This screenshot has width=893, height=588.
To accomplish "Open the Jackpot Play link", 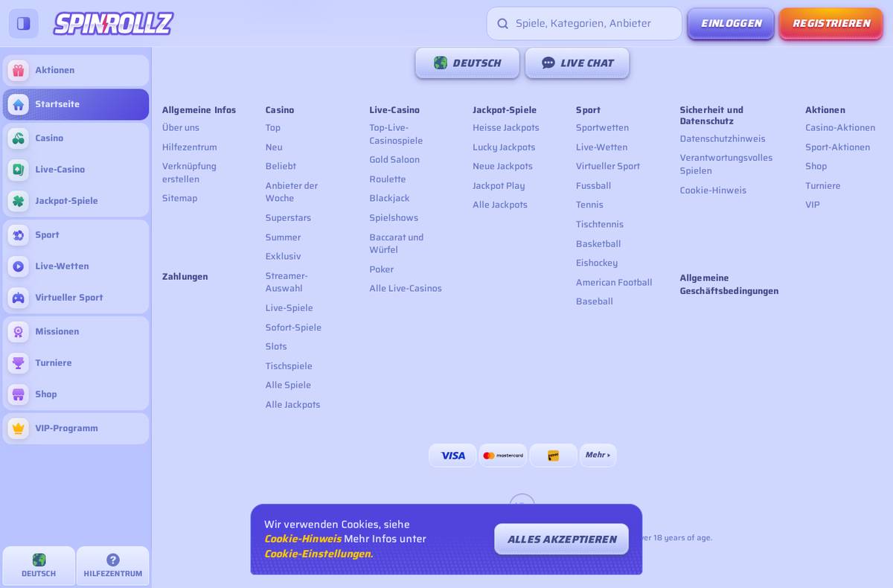I will (499, 186).
